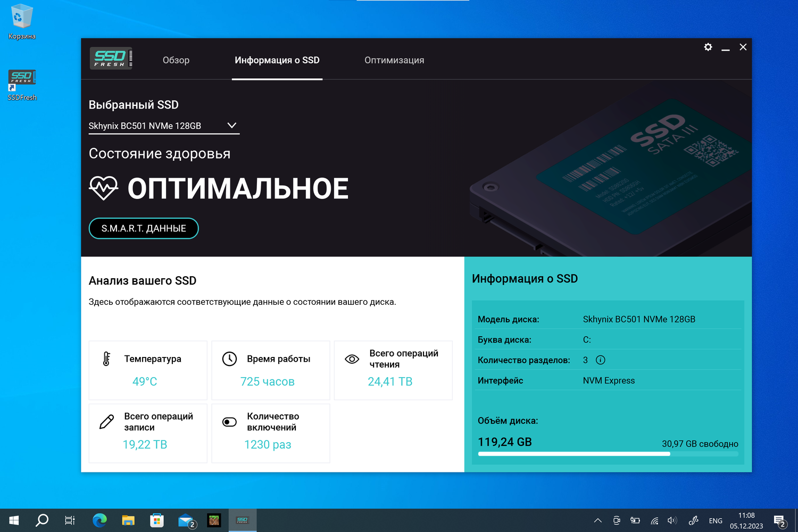Click the disk model Skhynix BC501 value
The image size is (798, 532).
coord(639,319)
